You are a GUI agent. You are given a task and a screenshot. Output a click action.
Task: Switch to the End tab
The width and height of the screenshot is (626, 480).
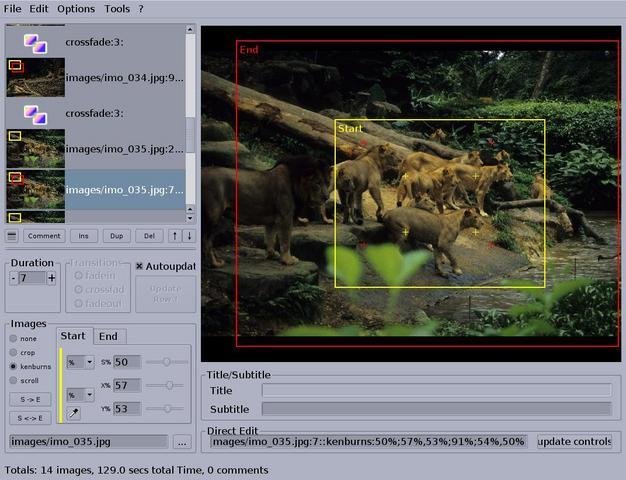pyautogui.click(x=108, y=337)
